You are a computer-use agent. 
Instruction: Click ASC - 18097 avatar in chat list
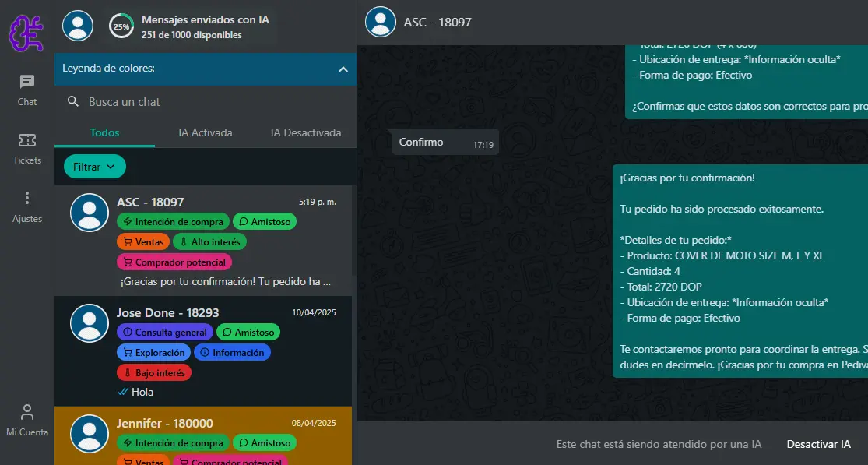[x=89, y=213]
